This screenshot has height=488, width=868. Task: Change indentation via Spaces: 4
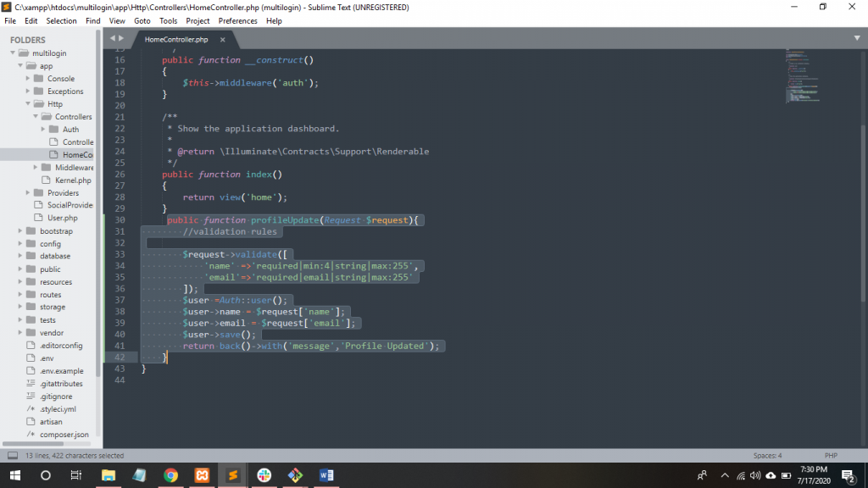(767, 456)
